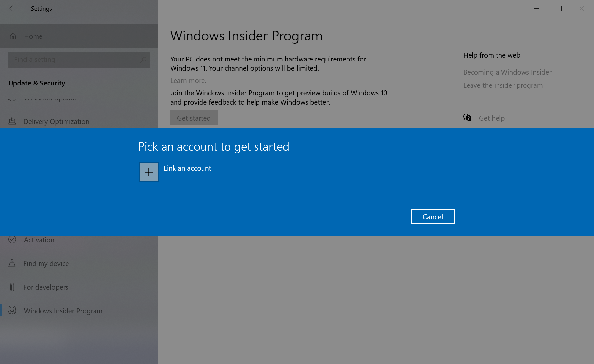Maximize the Settings window
The width and height of the screenshot is (594, 364).
(x=559, y=9)
